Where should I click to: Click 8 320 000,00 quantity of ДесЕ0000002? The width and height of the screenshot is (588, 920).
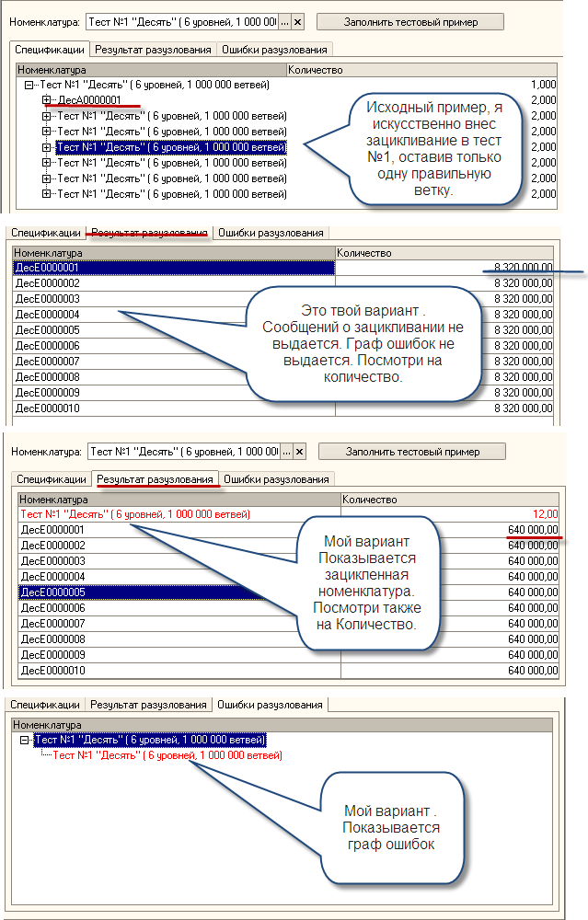tap(444, 283)
